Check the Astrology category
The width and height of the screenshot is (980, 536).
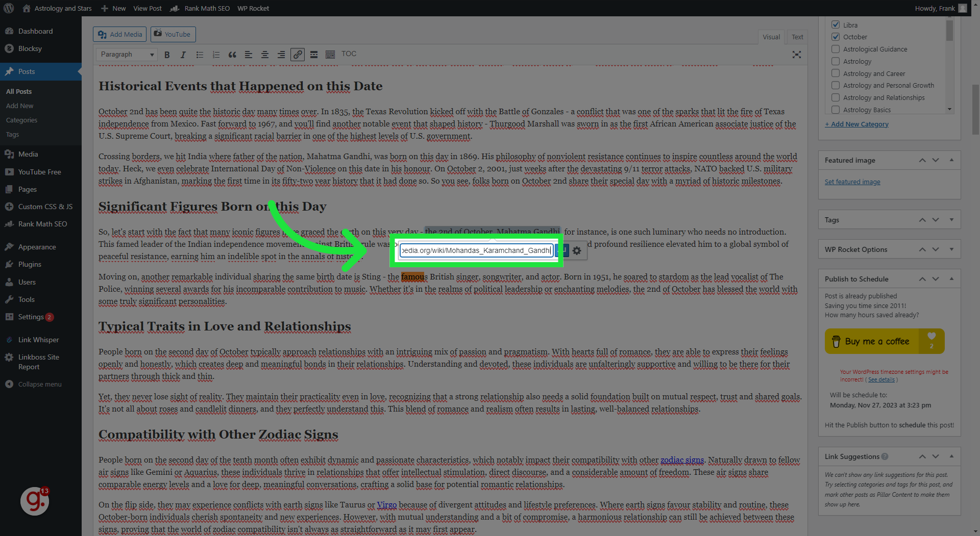pyautogui.click(x=836, y=61)
